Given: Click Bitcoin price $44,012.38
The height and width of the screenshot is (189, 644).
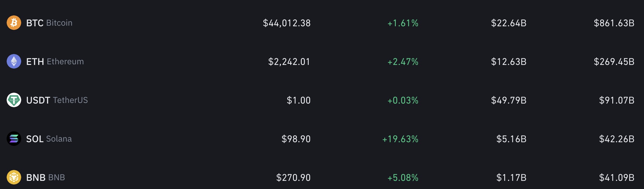Looking at the screenshot, I should [287, 23].
